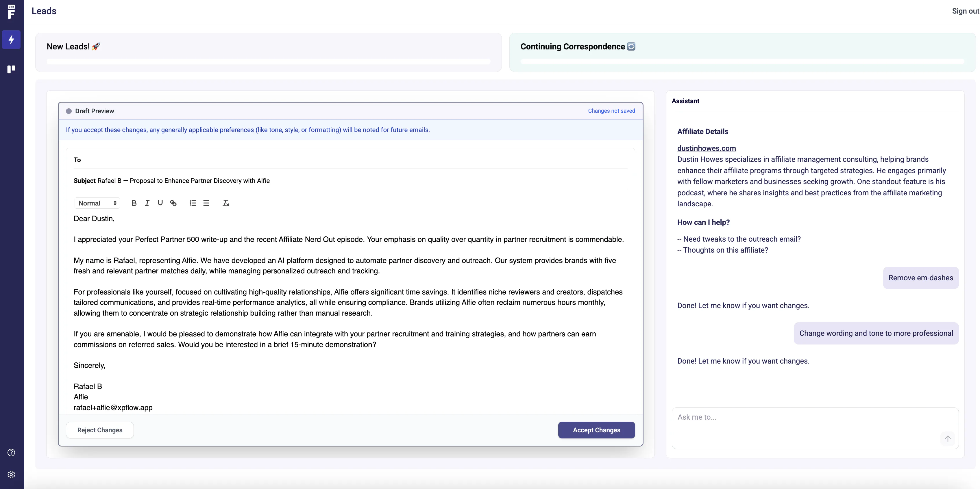The width and height of the screenshot is (980, 489).
Task: Click the 'How can I help?' heading
Action: (x=703, y=223)
